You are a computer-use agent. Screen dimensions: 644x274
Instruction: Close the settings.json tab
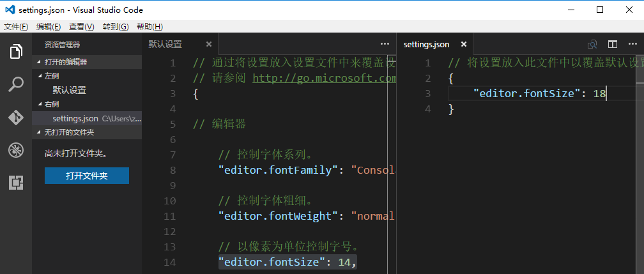[464, 45]
